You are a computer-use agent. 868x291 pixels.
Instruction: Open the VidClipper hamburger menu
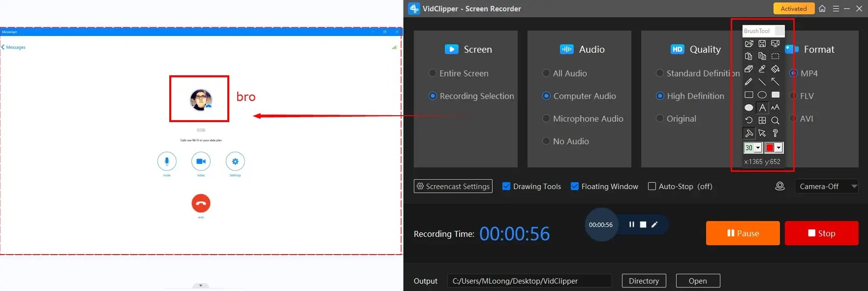click(x=836, y=8)
